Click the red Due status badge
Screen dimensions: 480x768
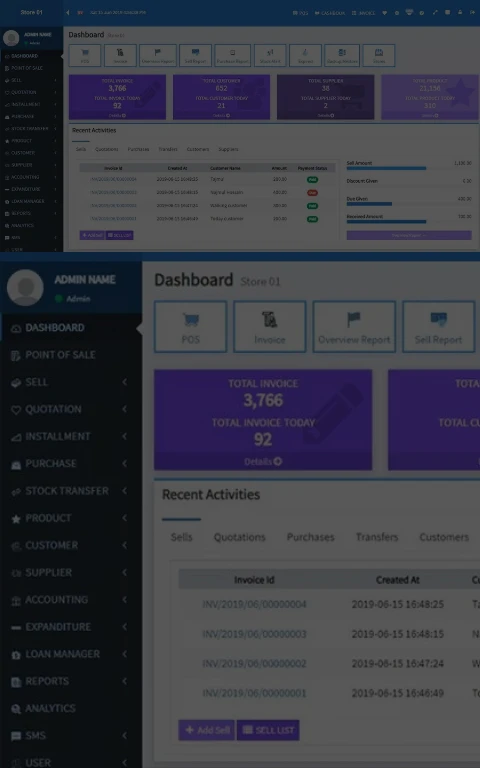pyautogui.click(x=312, y=192)
